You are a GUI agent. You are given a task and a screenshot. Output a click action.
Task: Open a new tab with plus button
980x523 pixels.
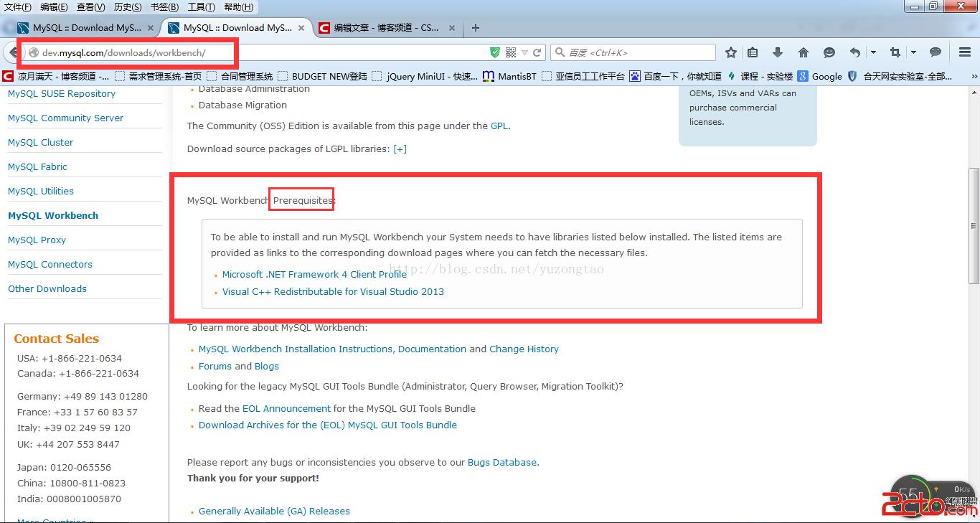pos(475,28)
